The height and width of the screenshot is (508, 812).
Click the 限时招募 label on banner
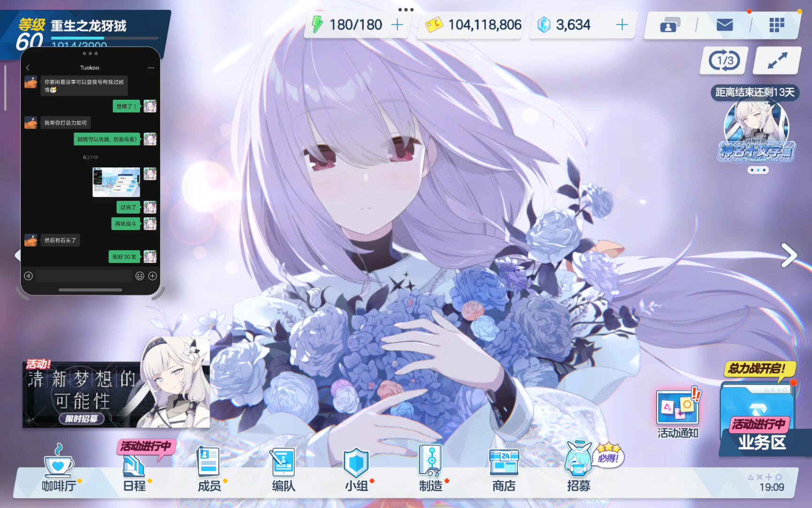coord(81,419)
